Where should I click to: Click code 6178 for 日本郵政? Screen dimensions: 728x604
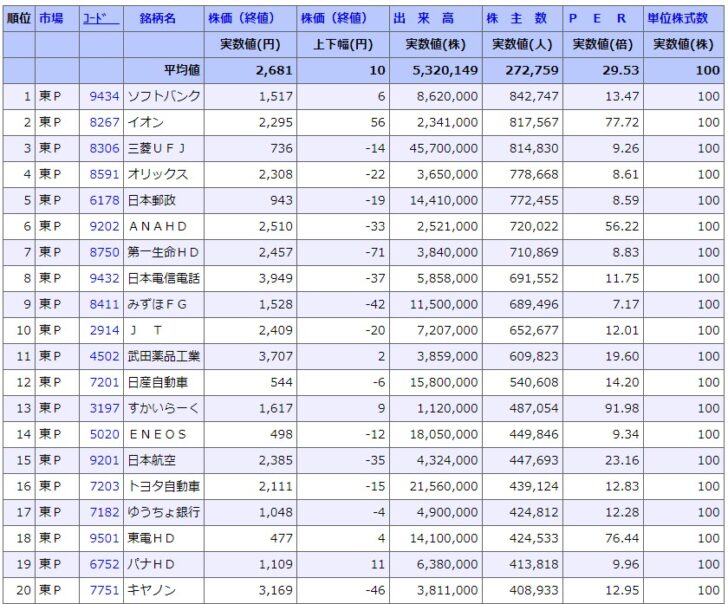click(105, 200)
